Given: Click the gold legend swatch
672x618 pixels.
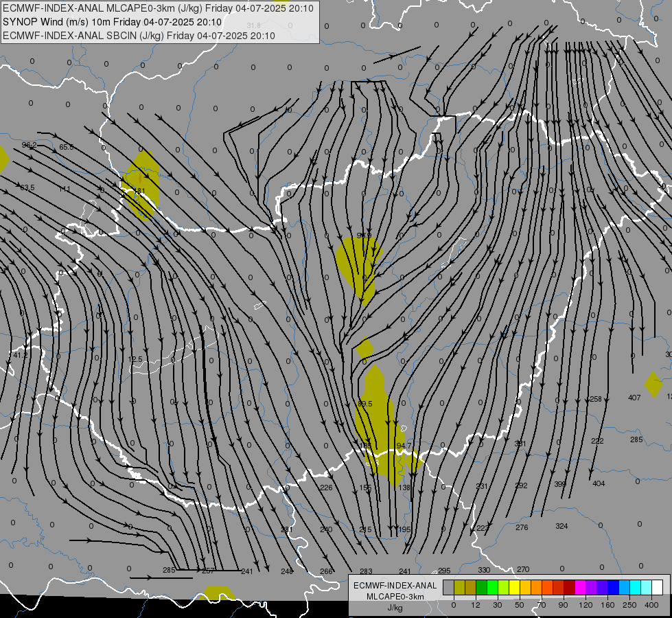Looking at the screenshot, I should pyautogui.click(x=525, y=588).
